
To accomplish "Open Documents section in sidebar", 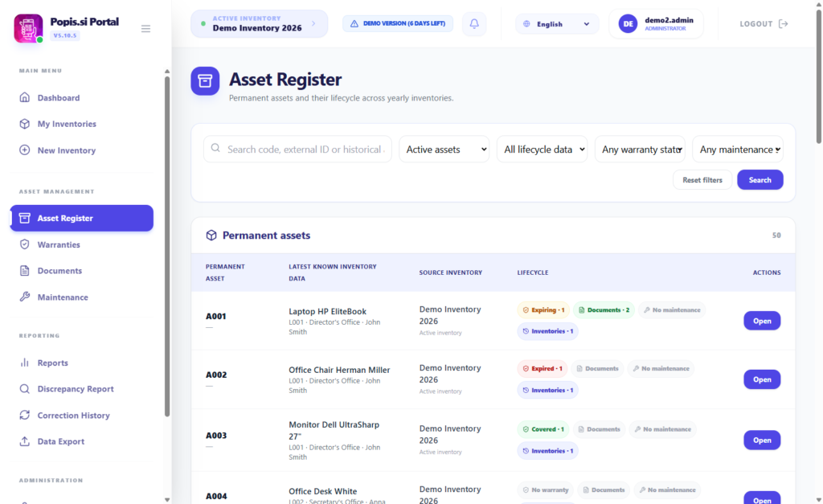I will pos(82,271).
